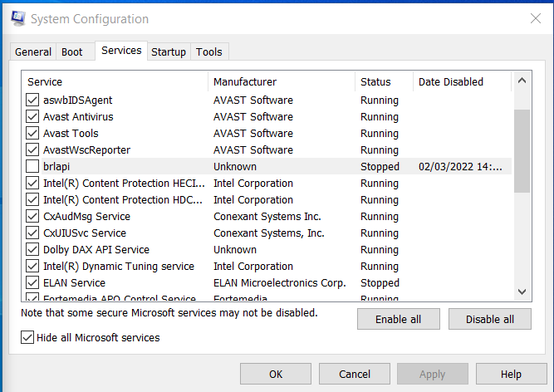Confirm with the OK button

pos(276,374)
